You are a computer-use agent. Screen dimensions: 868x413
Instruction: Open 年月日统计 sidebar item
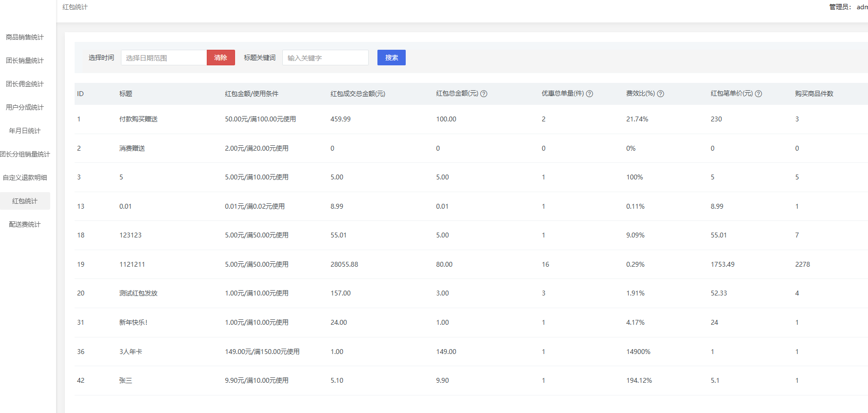coord(25,131)
